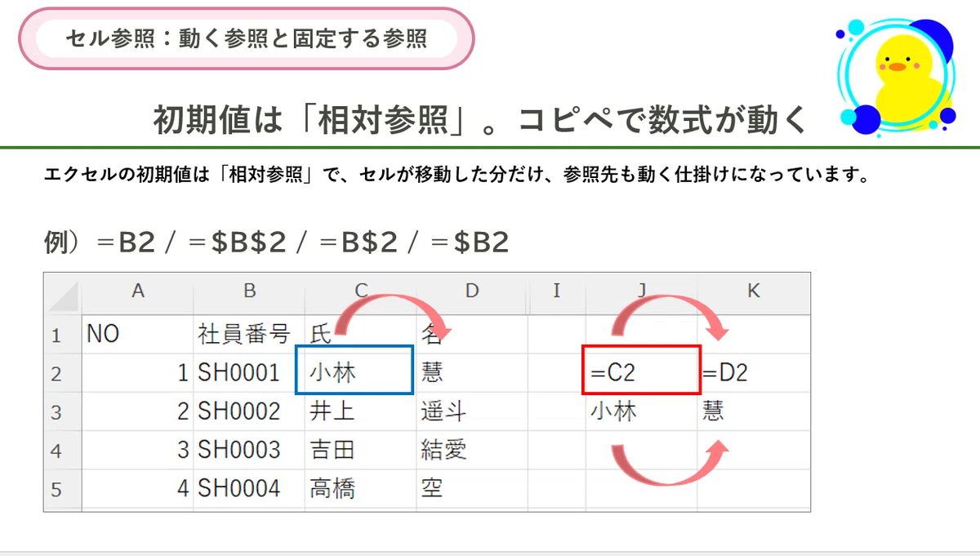Viewport: 980px width, 556px height.
Task: Click the cell containing 高橋
Action: click(360, 488)
